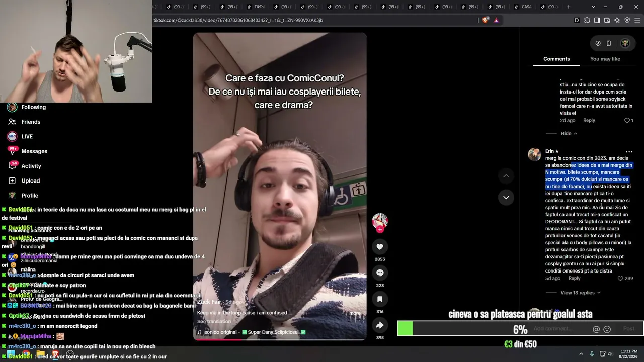The width and height of the screenshot is (644, 362).
Task: Open the browser hamburger menu
Action: pos(637,20)
